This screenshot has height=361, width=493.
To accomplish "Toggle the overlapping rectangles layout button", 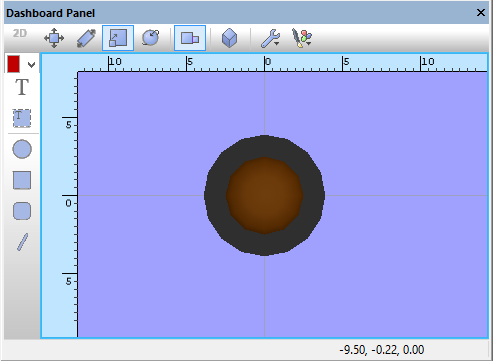I will pos(190,38).
